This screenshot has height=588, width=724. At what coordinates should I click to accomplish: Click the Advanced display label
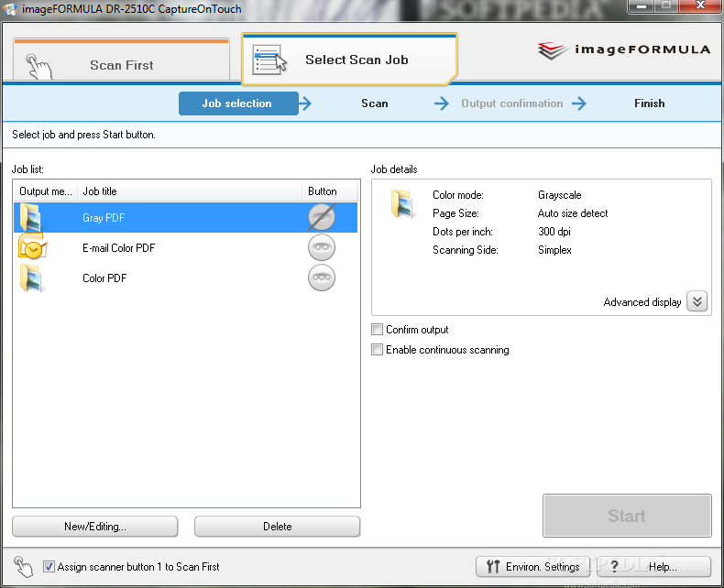pos(642,302)
